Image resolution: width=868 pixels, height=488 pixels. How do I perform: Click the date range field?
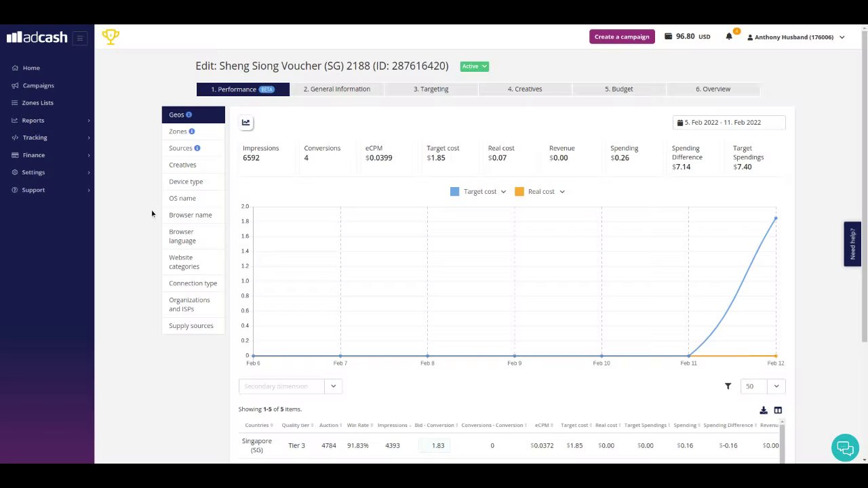tap(729, 123)
